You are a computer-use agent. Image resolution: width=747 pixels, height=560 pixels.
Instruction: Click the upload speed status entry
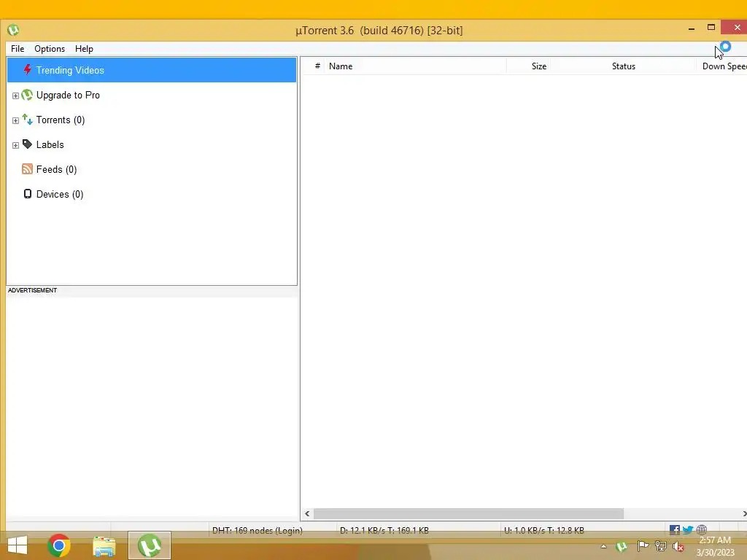tap(543, 530)
